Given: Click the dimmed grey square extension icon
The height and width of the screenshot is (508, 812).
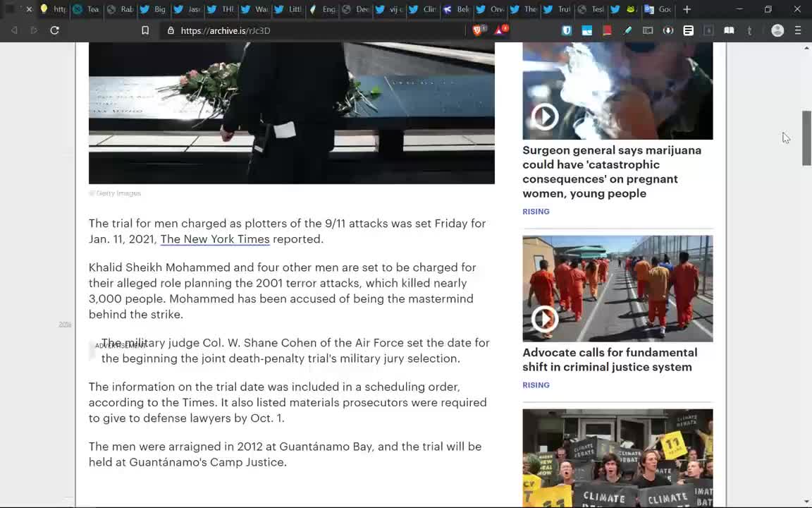Looking at the screenshot, I should pos(708,30).
